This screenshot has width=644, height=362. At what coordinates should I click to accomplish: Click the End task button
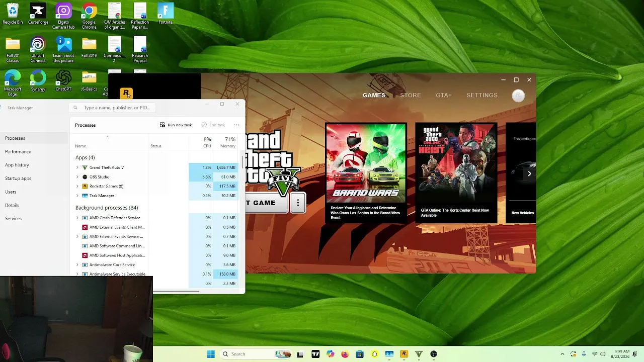click(213, 125)
